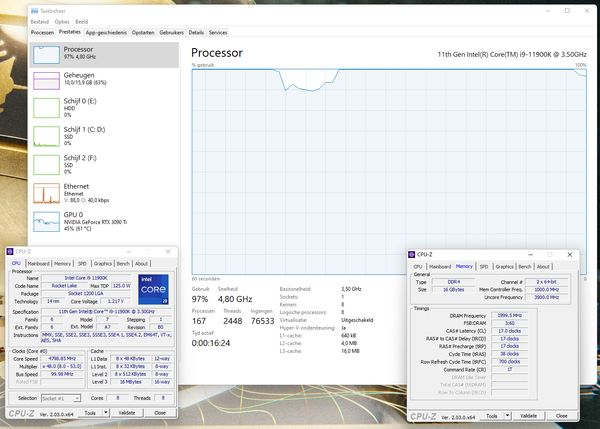Click the Taakbeheer title bar icon
600x429 pixels.
click(x=6, y=5)
